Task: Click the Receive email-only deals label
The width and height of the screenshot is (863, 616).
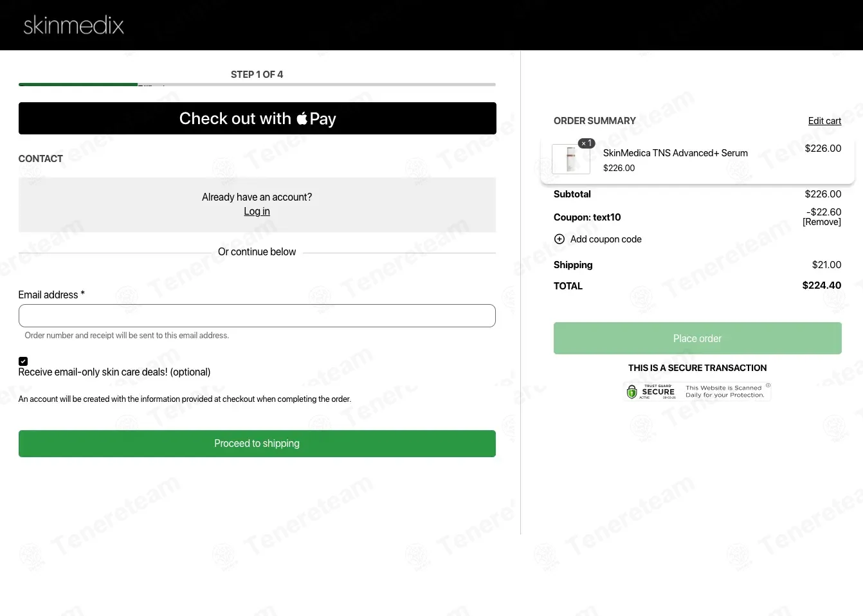Action: click(114, 372)
